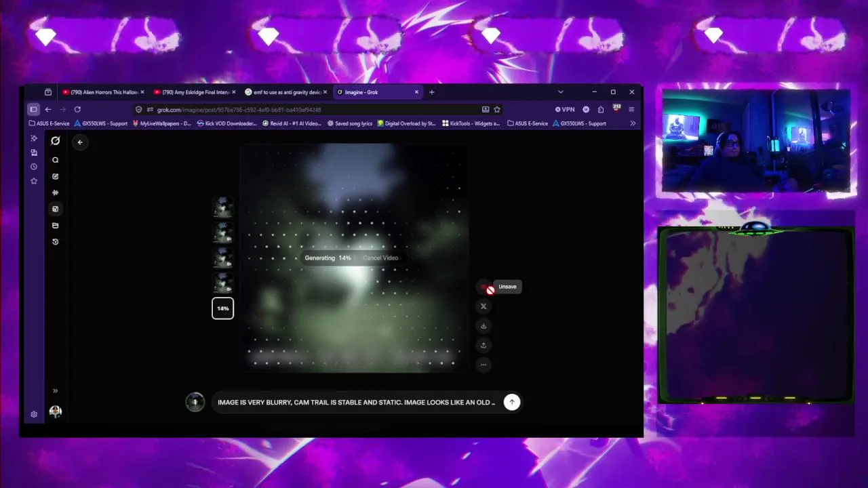Open chat history icon in Grok sidebar
Viewport: 868px width, 488px height.
click(56, 241)
